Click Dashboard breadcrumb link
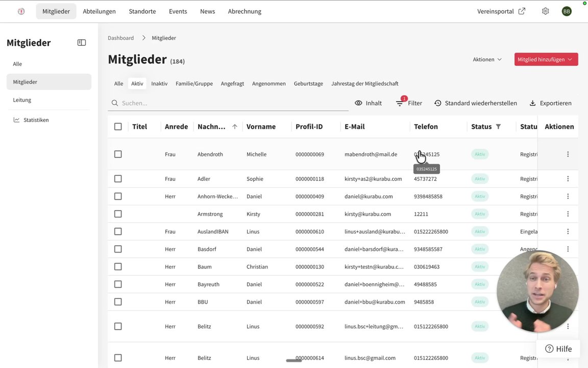Screen dimensions: 588x368 (121, 38)
